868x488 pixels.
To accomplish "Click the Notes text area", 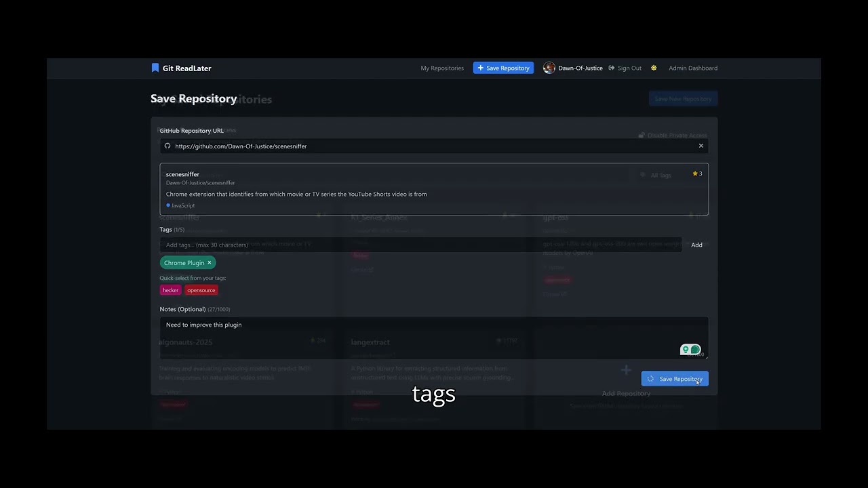I will (x=434, y=338).
